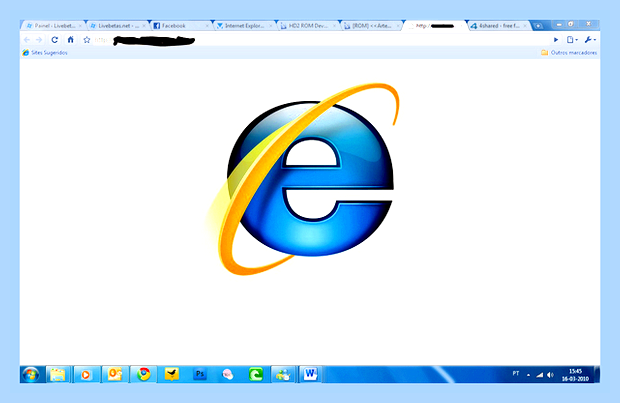Switch to the Livebetas.net tab
Image resolution: width=620 pixels, height=403 pixels.
[x=118, y=26]
